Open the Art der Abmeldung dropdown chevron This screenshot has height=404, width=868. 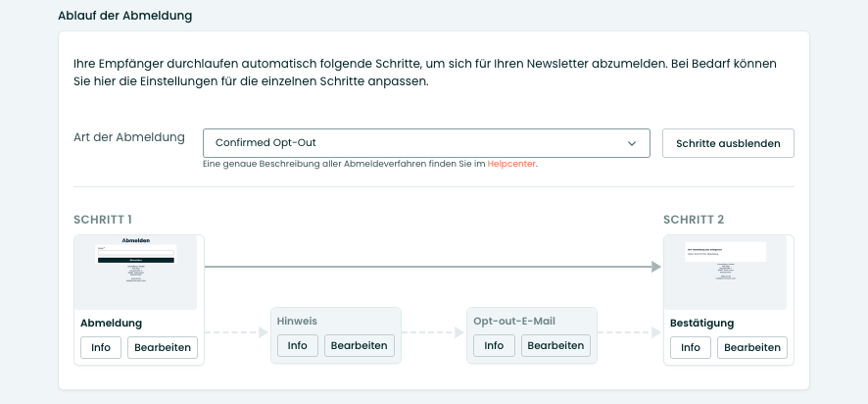tap(632, 143)
